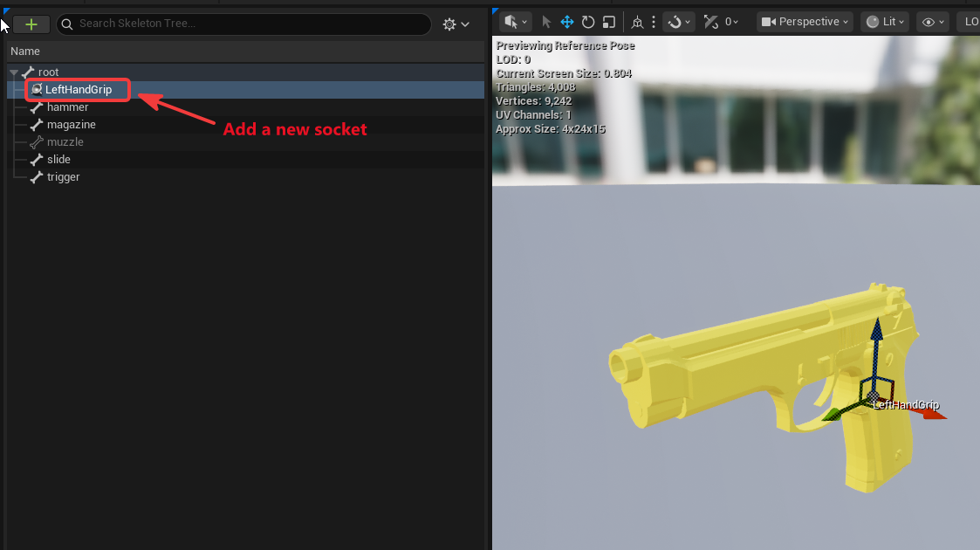Select the root bone row
The image size is (980, 550).
[x=245, y=72]
